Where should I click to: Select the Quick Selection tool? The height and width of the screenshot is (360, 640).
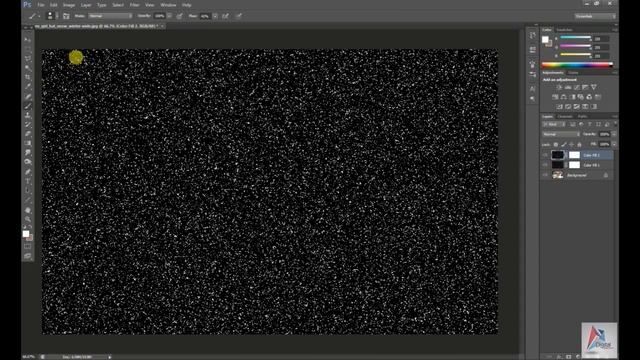tap(28, 68)
